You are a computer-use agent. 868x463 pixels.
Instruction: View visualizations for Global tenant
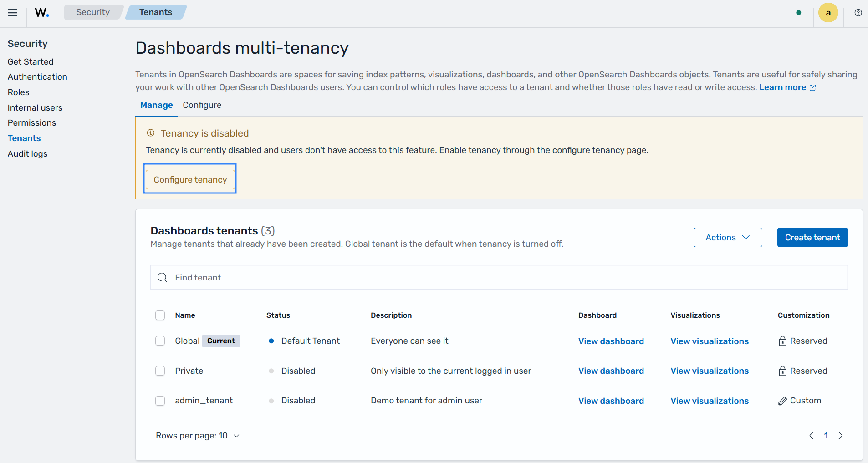coord(710,341)
